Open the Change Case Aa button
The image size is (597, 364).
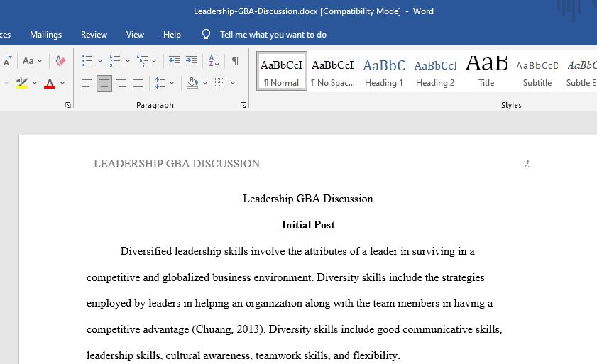point(28,61)
